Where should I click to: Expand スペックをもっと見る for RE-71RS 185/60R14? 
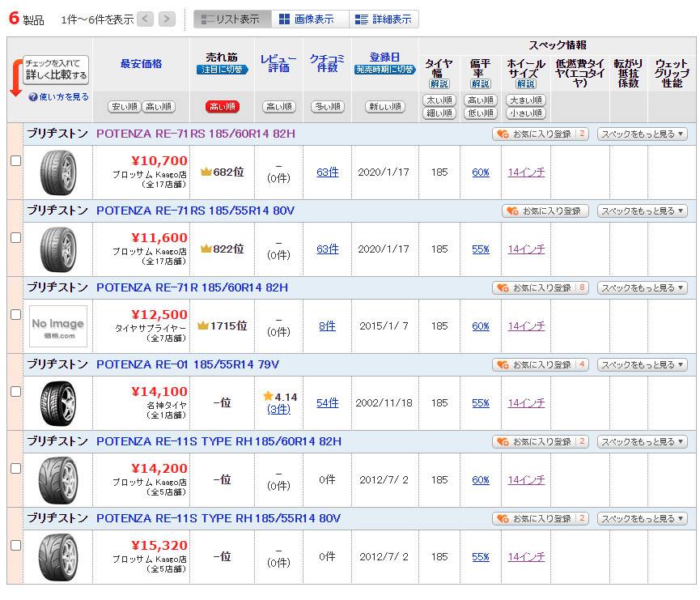pyautogui.click(x=642, y=134)
